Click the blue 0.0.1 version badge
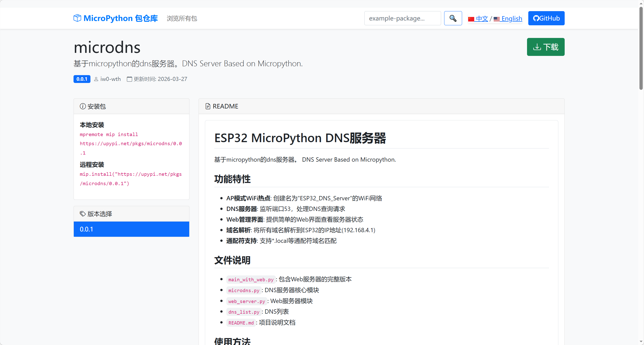The width and height of the screenshot is (644, 345). 82,79
